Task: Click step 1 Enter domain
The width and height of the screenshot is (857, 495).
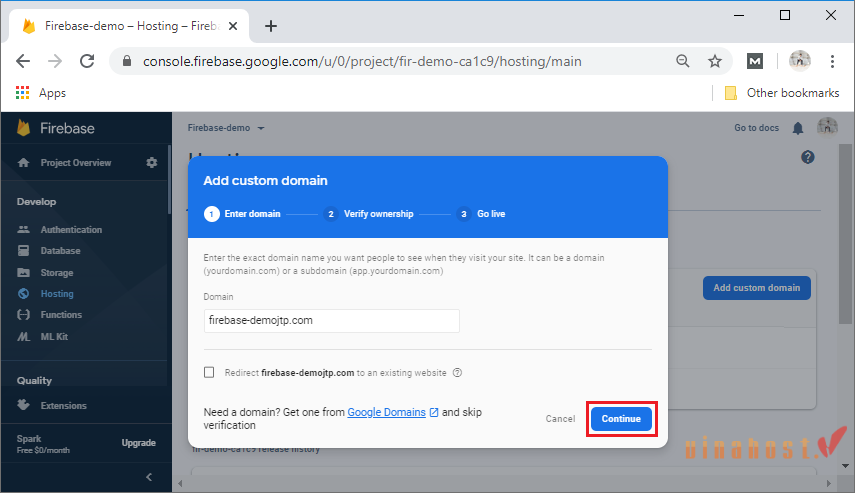Action: pyautogui.click(x=242, y=214)
